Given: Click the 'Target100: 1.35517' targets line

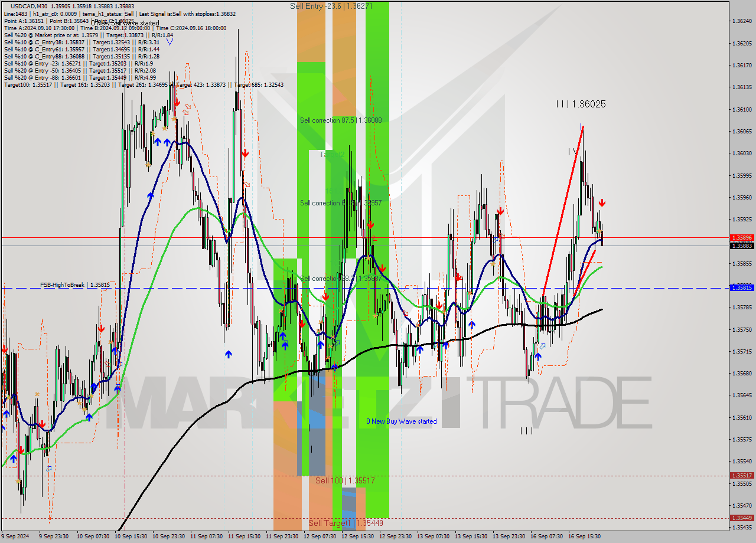Looking at the screenshot, I should coord(144,85).
